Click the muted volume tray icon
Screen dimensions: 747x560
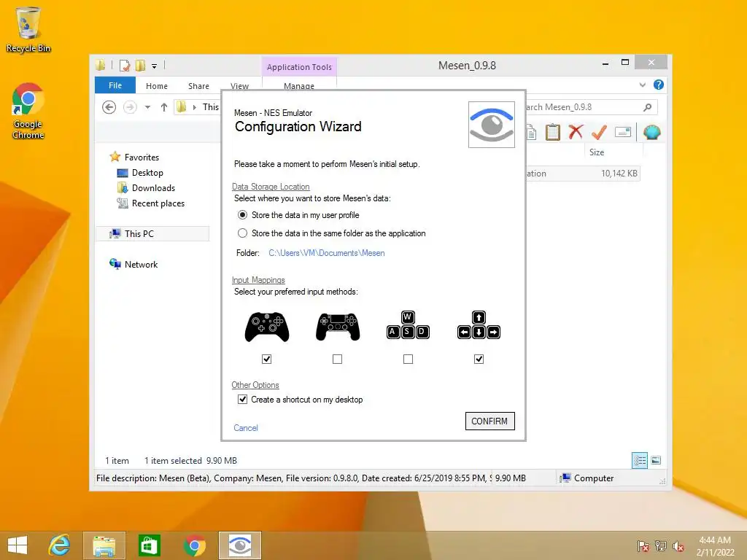678,546
